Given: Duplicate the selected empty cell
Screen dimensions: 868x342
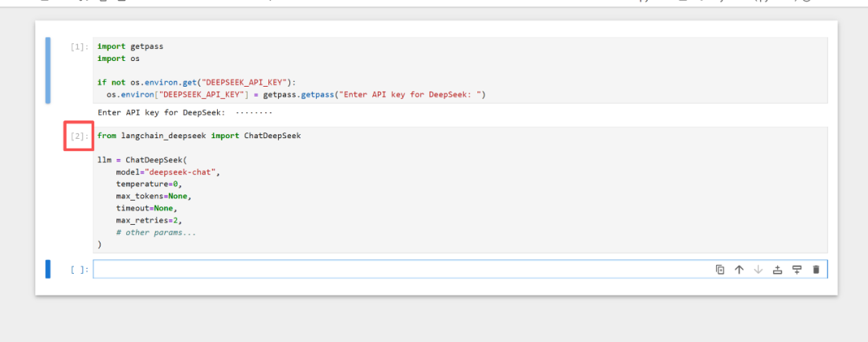Looking at the screenshot, I should [x=720, y=270].
